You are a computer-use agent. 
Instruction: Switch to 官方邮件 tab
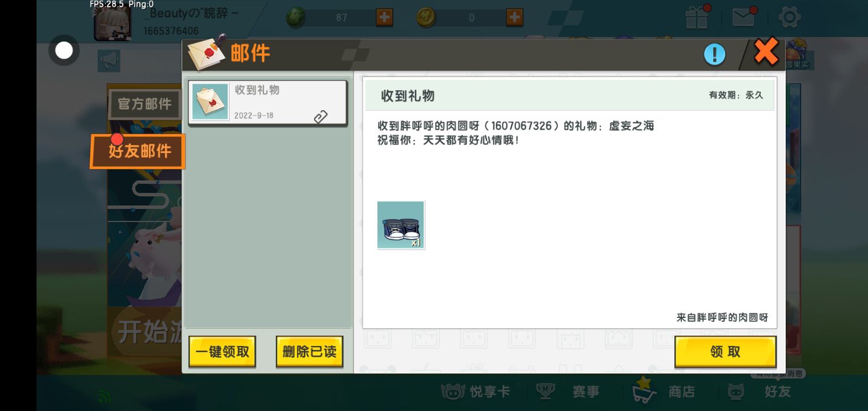click(144, 104)
